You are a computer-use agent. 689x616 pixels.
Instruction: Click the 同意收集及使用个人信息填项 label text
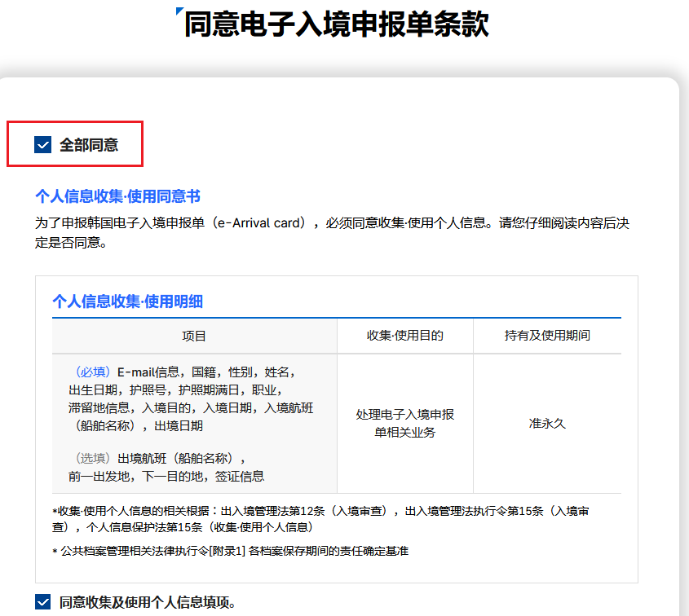pos(148,602)
